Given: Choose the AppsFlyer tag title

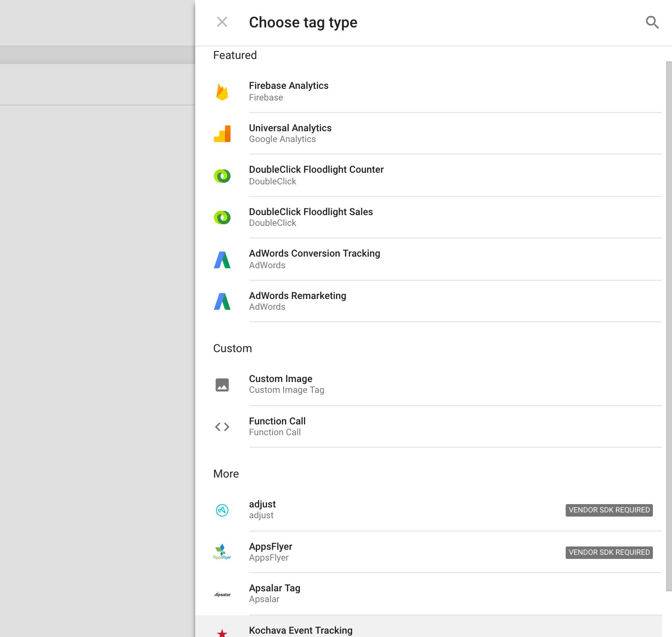Looking at the screenshot, I should pyautogui.click(x=270, y=546).
